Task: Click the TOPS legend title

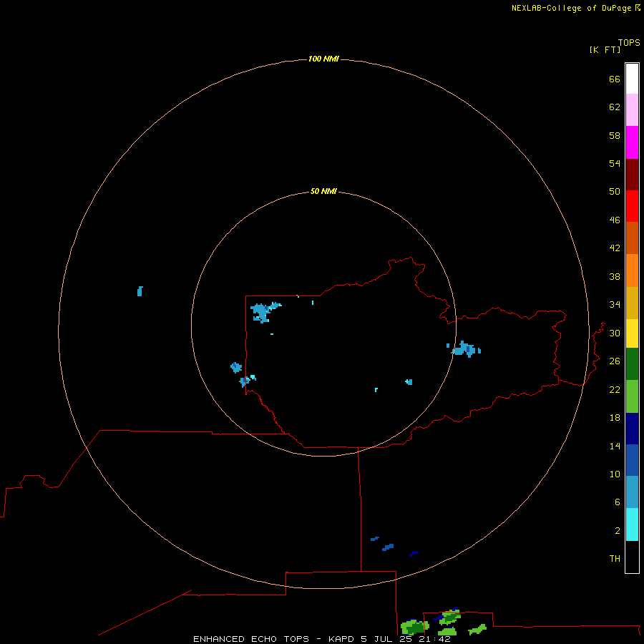Action: tap(629, 43)
